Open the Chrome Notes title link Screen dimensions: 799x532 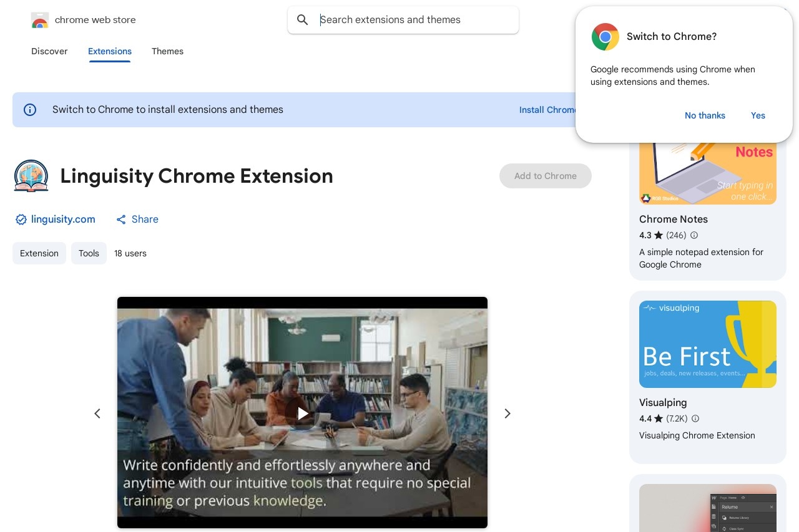click(674, 220)
